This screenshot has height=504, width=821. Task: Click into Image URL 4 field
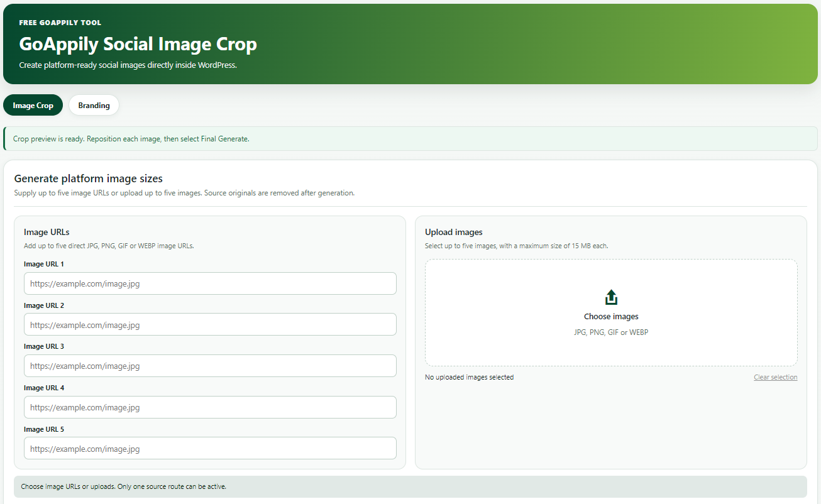(210, 407)
